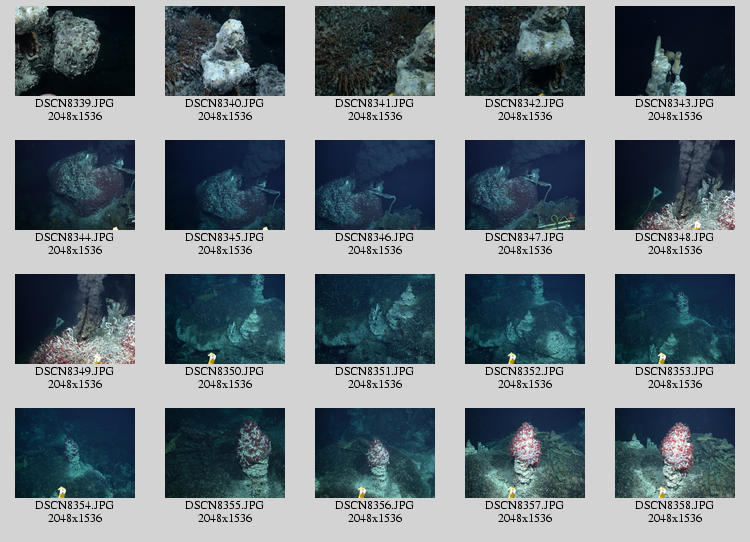Click the file name text DSCN8339.JPG

(75, 103)
